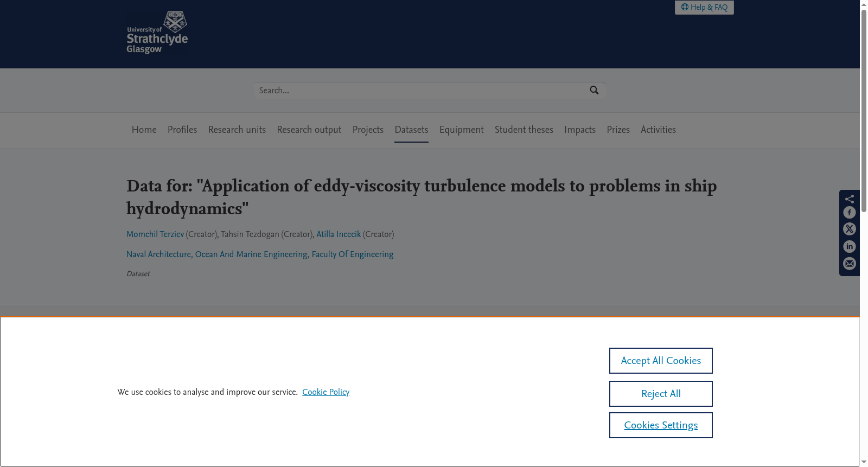This screenshot has width=868, height=467.
Task: Open Help & FAQ
Action: [704, 7]
